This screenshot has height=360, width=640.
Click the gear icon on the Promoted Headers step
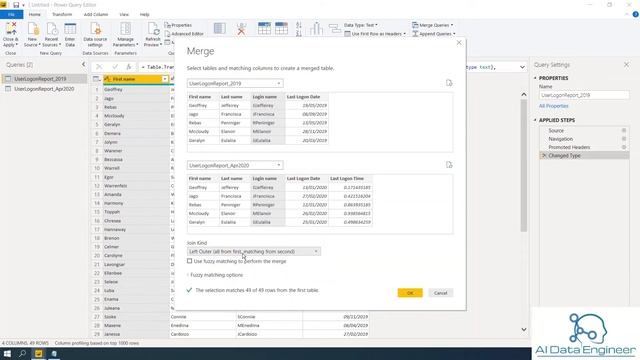(x=624, y=147)
